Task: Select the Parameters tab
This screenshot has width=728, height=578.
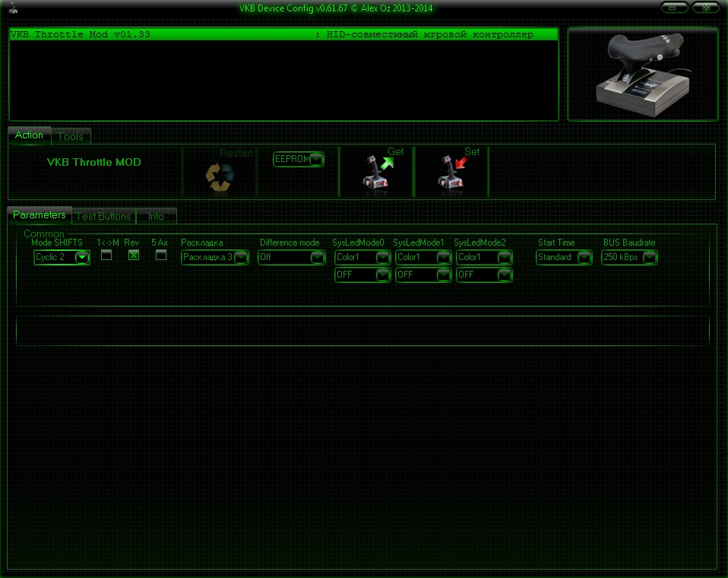Action: [x=40, y=215]
